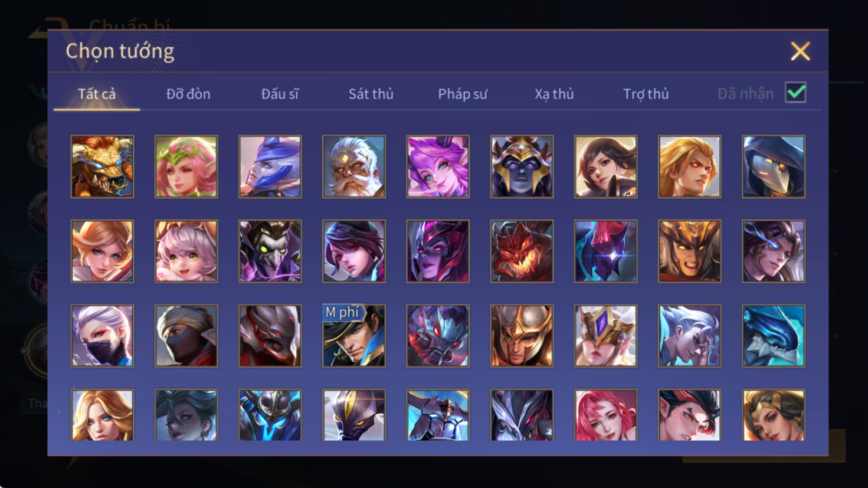Select the masked white-haired ninja woman
The image size is (868, 488).
(x=102, y=336)
